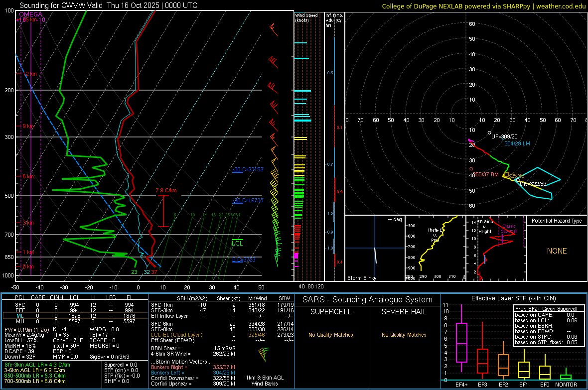
Task: Click the '3-6km AGL LR = 6.2 C/km' line
Action: point(34,370)
